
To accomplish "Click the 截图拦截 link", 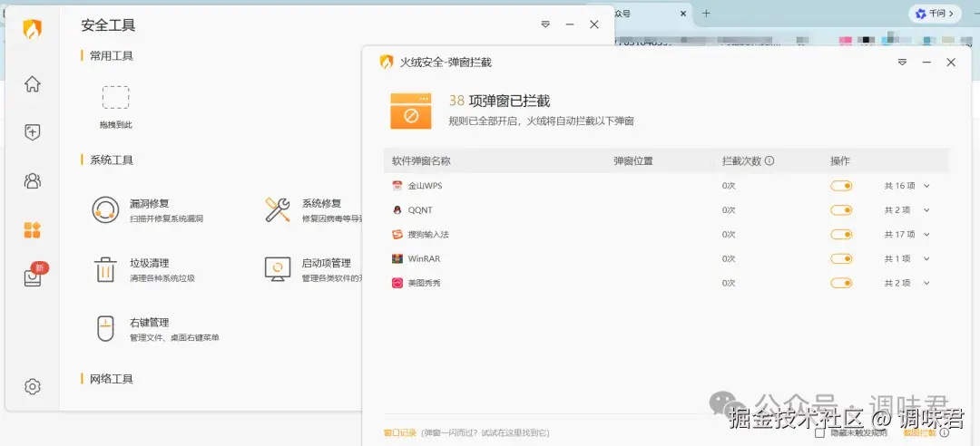I will (919, 432).
